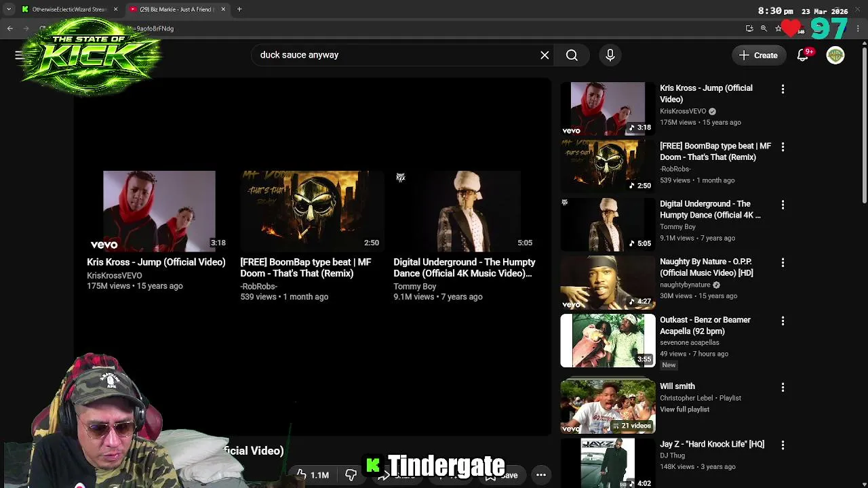Open sevenone acapellas channel name in sidebar
Viewport: 868px width, 488px height.
690,343
